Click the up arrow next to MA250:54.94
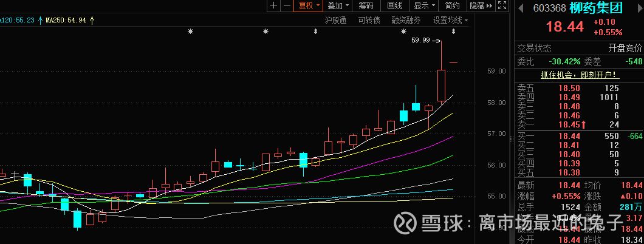The height and width of the screenshot is (244, 644). 92,20
